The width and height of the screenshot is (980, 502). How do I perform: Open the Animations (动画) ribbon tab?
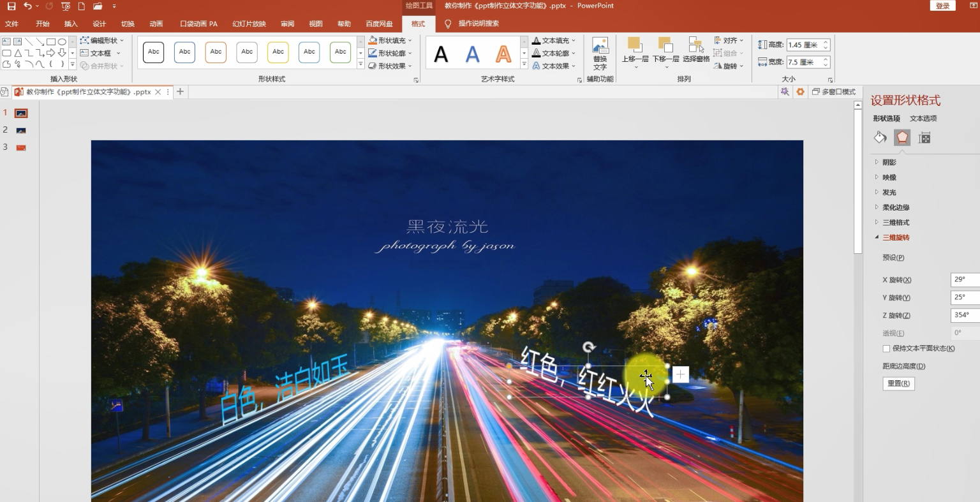(x=156, y=24)
